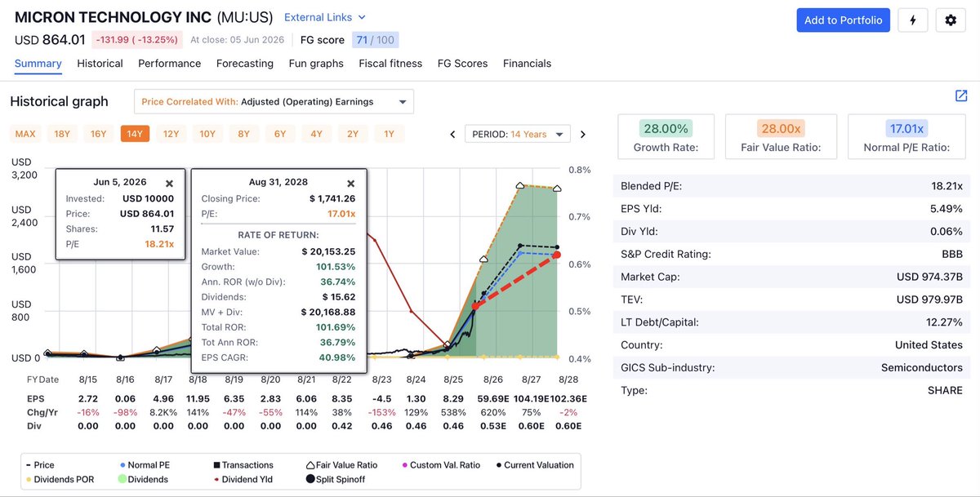980x497 pixels.
Task: Select the 16Y time range
Action: [x=98, y=134]
